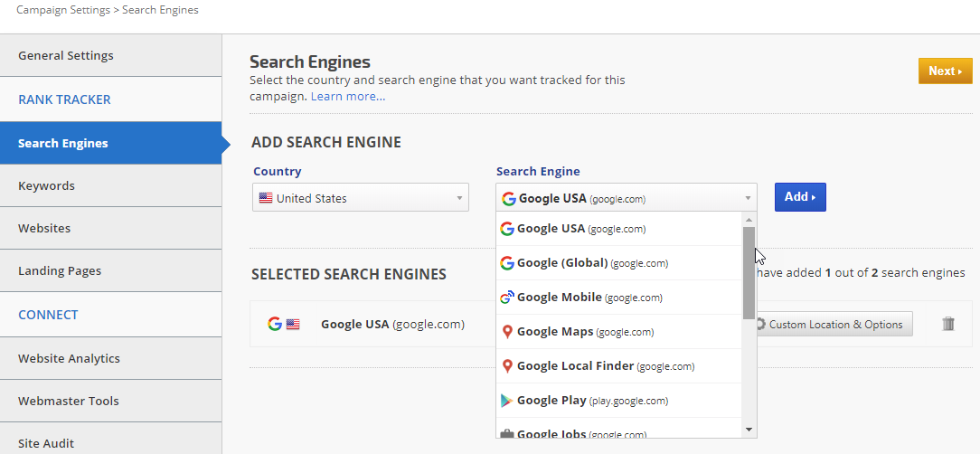Open the Landing Pages sidebar item

coord(60,270)
